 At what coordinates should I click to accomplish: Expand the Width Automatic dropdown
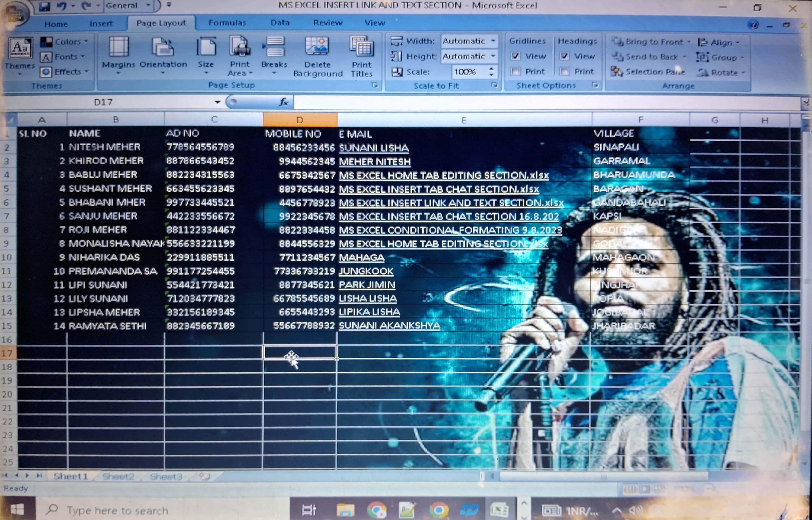pyautogui.click(x=493, y=41)
